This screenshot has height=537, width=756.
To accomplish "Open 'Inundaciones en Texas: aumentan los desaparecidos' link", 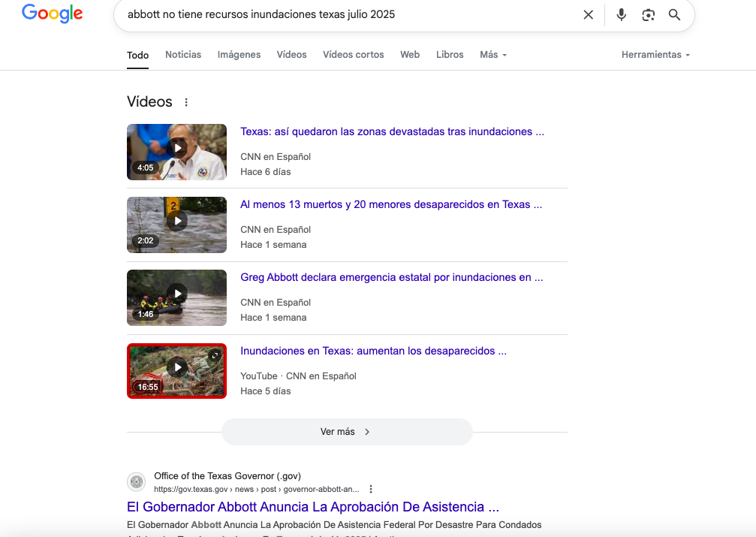I will 373,351.
